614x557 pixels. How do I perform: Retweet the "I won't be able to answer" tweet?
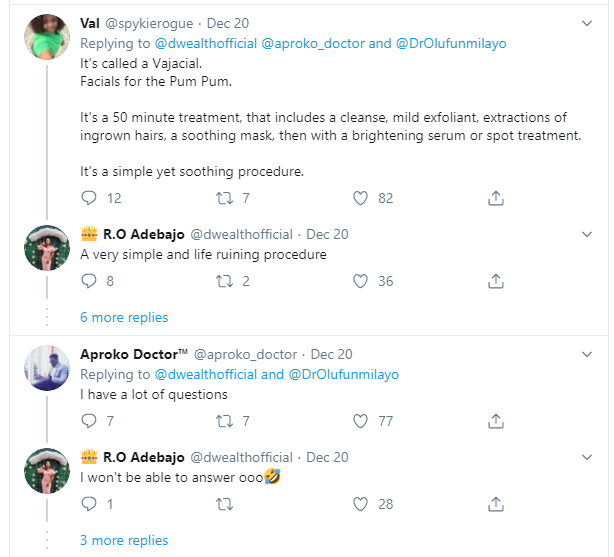tap(226, 504)
